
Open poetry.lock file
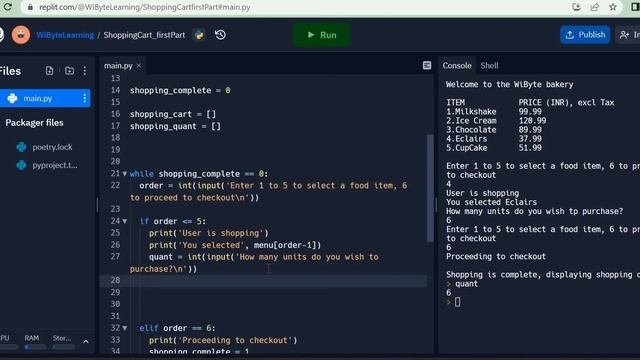click(x=52, y=147)
